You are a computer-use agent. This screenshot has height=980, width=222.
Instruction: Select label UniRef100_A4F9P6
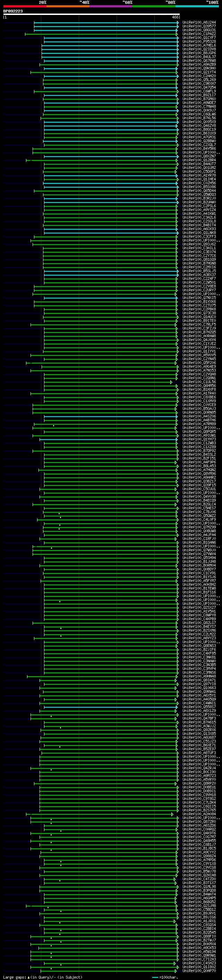(199, 462)
